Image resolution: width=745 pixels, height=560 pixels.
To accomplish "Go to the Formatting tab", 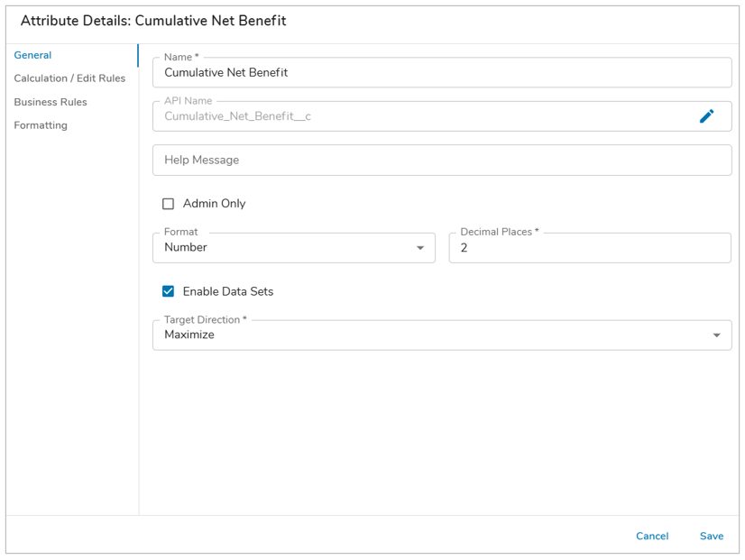I will click(41, 125).
